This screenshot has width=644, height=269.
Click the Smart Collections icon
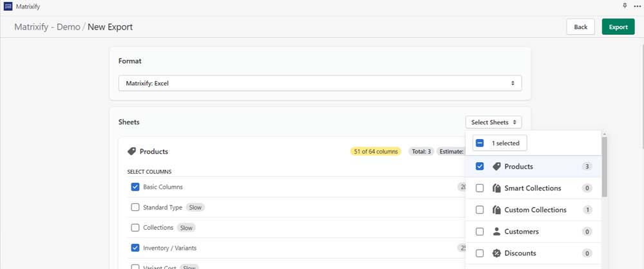497,188
